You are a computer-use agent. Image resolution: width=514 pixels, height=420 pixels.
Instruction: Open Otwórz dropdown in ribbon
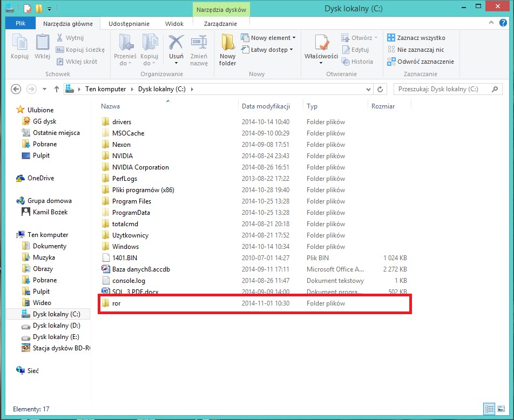click(x=360, y=38)
